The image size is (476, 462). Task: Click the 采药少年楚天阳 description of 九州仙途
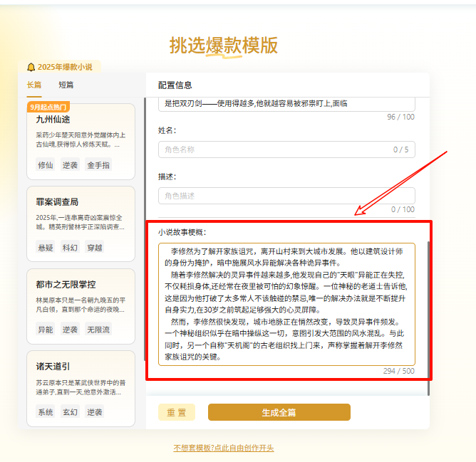pyautogui.click(x=81, y=140)
